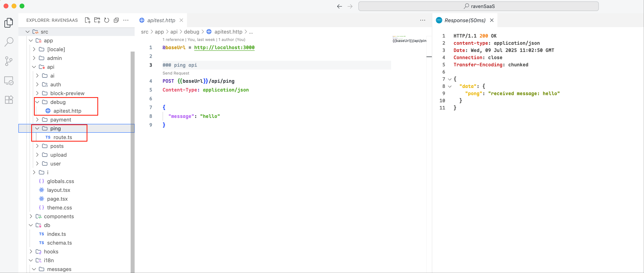Click the Explorer vertical scrollbar
644x273 pixels.
pos(132,162)
